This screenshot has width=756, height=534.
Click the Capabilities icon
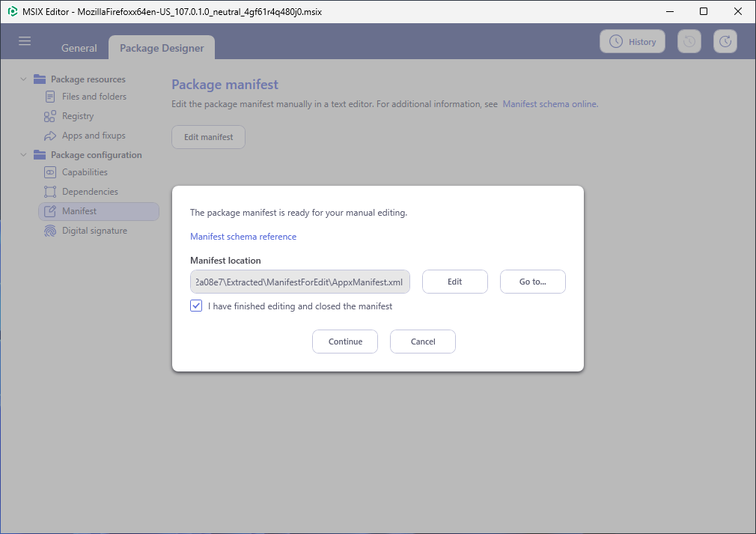pyautogui.click(x=49, y=172)
